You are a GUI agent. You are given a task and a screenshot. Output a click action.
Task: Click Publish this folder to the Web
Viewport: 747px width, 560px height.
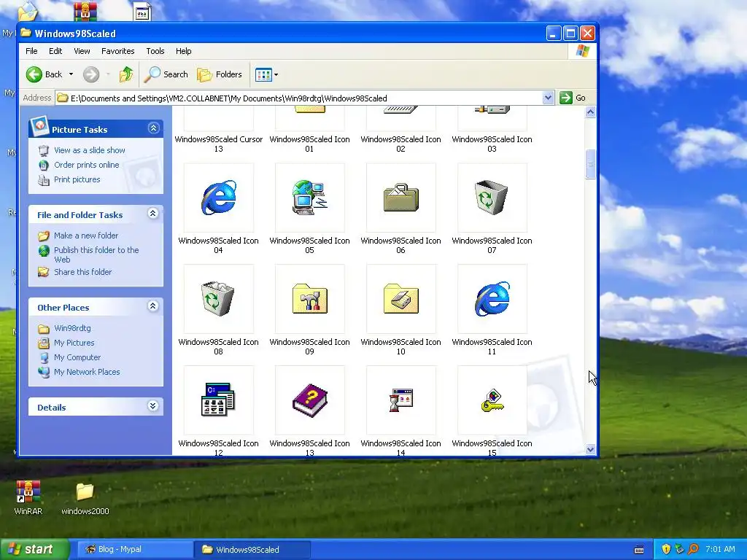point(96,254)
